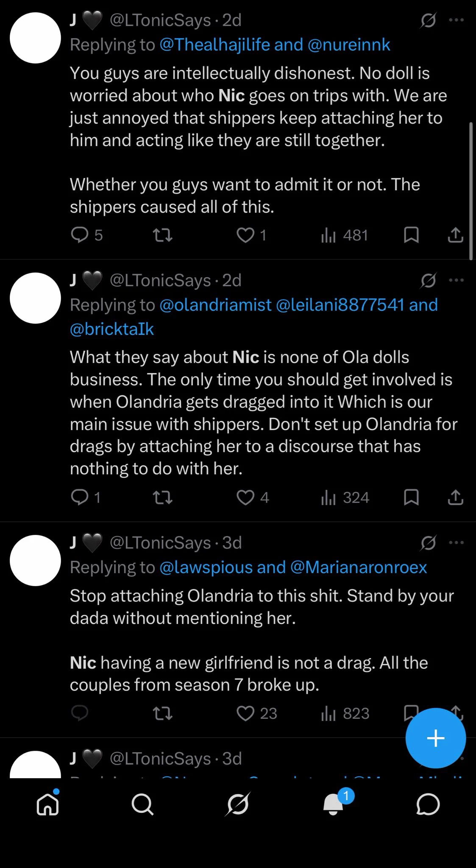Viewport: 476px width, 868px height.
Task: Open Messages tab in bottom bar
Action: (x=428, y=804)
